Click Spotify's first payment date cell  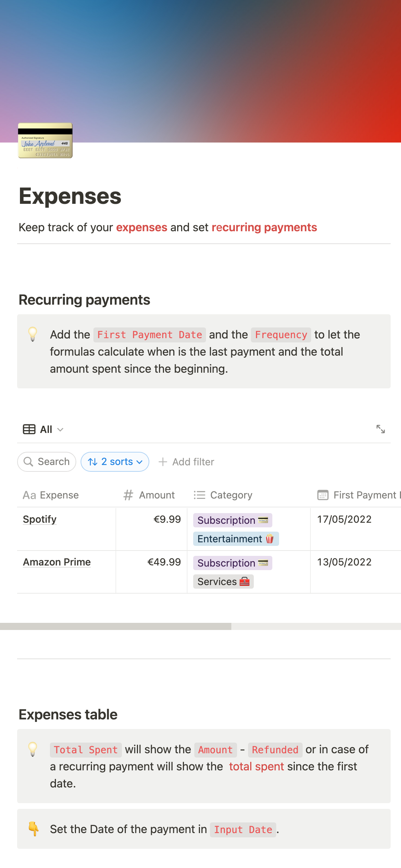point(344,519)
